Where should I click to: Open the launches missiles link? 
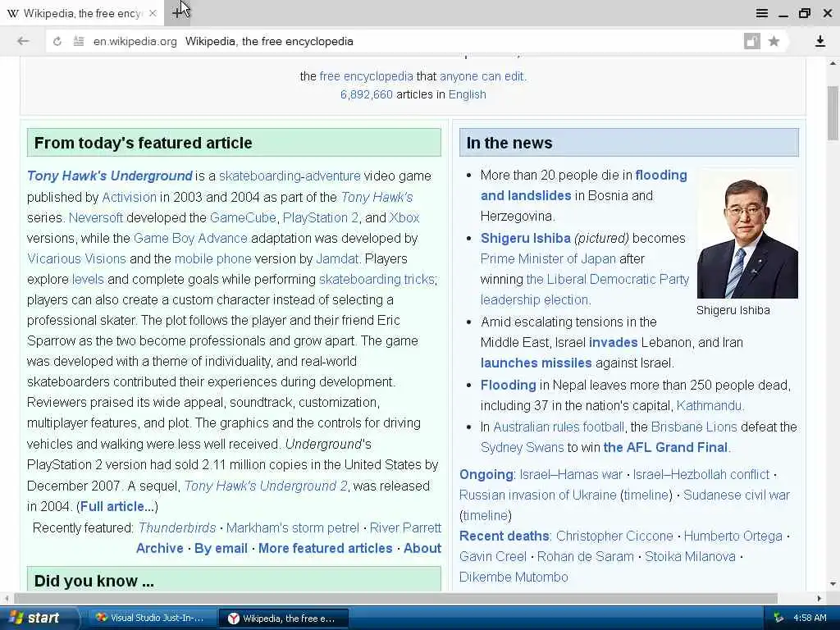tap(536, 363)
